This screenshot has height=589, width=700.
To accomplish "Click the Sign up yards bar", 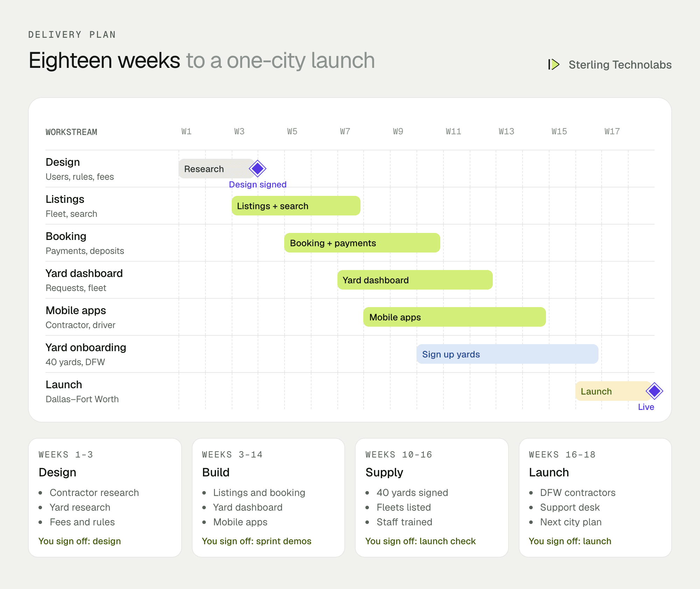I will [x=507, y=354].
